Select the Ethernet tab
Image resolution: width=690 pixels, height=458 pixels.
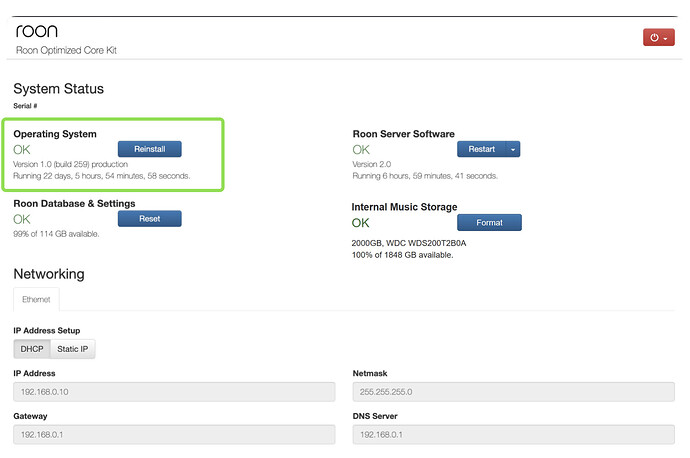(x=36, y=299)
